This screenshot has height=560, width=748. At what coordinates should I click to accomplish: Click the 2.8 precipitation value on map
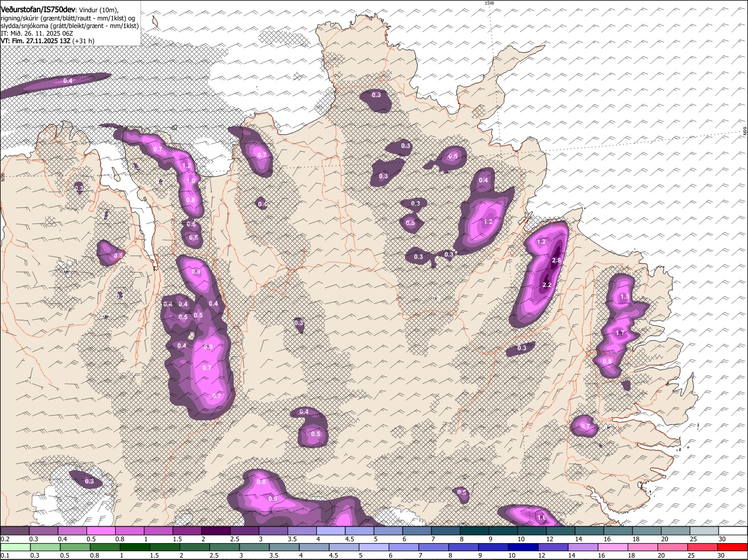pyautogui.click(x=556, y=260)
